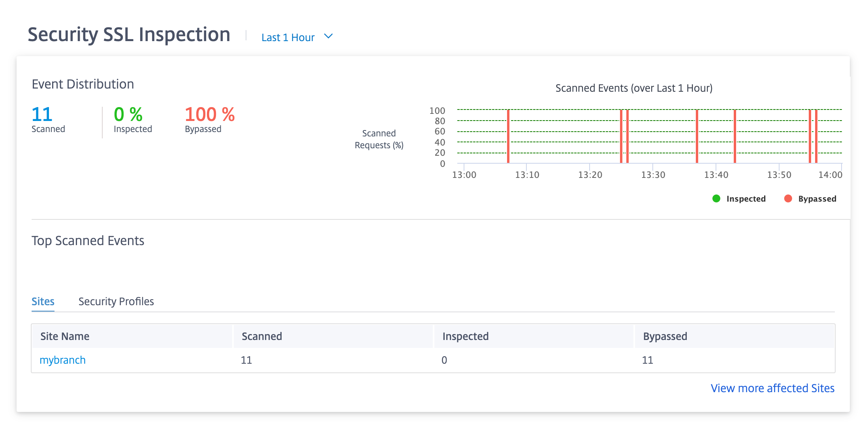Image resolution: width=868 pixels, height=423 pixels.
Task: Click the Inspected cell value 0 for mybranch
Action: tap(444, 360)
